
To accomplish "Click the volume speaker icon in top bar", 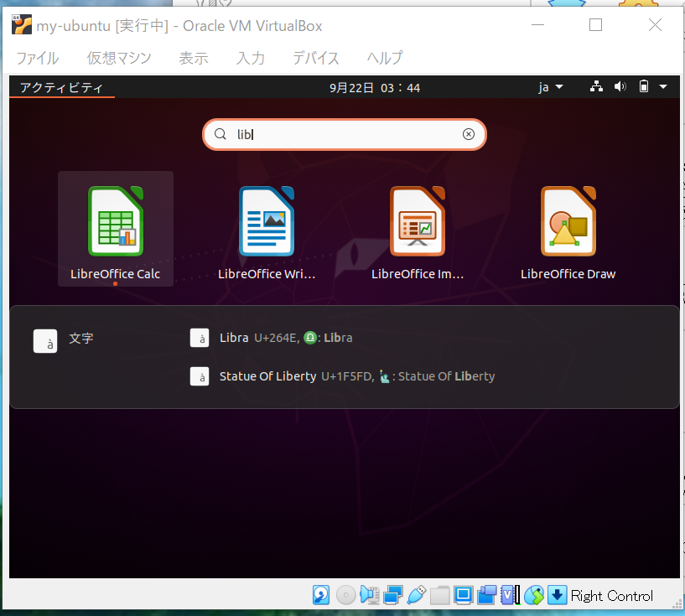I will [620, 86].
